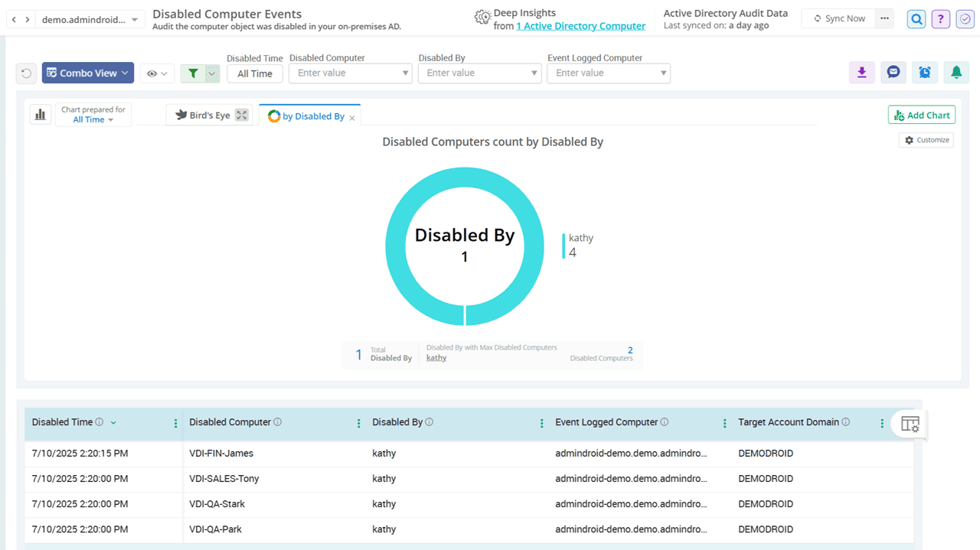Image resolution: width=980 pixels, height=550 pixels.
Task: Close the by Disabled By tab
Action: coord(352,118)
